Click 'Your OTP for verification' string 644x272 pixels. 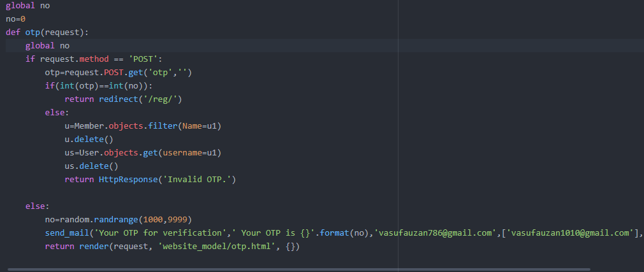160,233
